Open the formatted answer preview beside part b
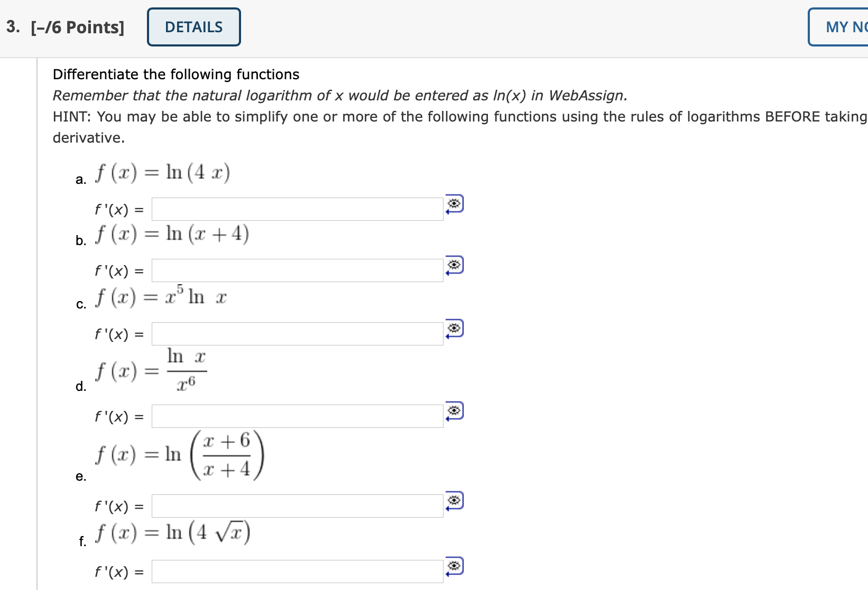Image resolution: width=868 pixels, height=590 pixels. [x=454, y=267]
